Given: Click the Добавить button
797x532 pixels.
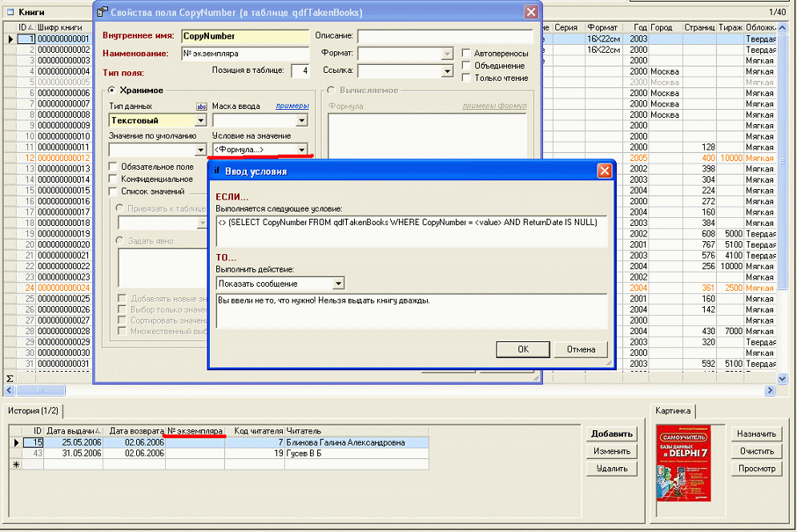Looking at the screenshot, I should [x=612, y=433].
